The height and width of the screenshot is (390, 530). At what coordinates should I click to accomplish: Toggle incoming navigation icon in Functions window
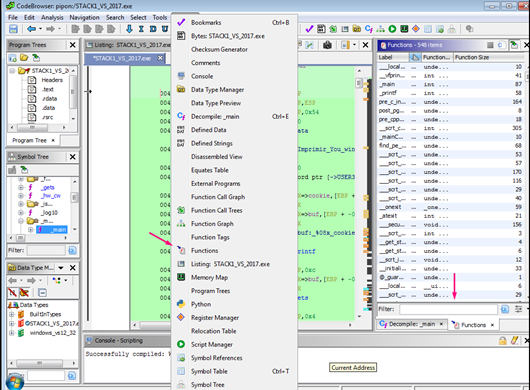click(514, 45)
